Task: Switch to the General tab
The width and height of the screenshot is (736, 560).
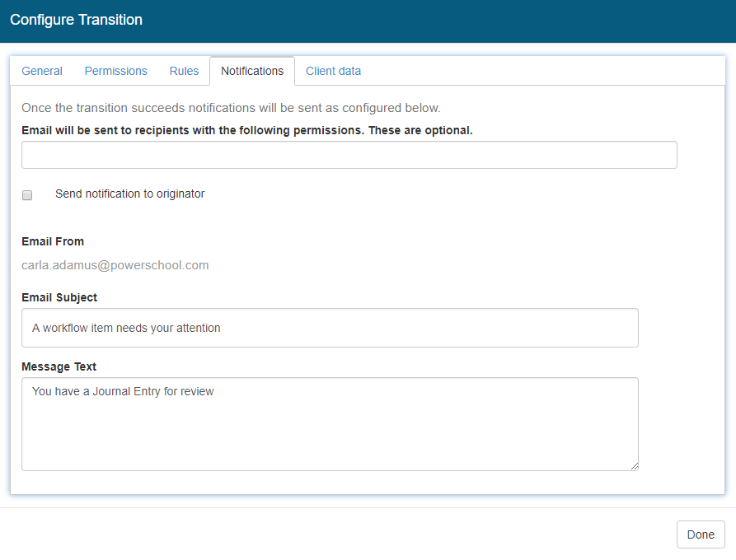Action: coord(42,71)
